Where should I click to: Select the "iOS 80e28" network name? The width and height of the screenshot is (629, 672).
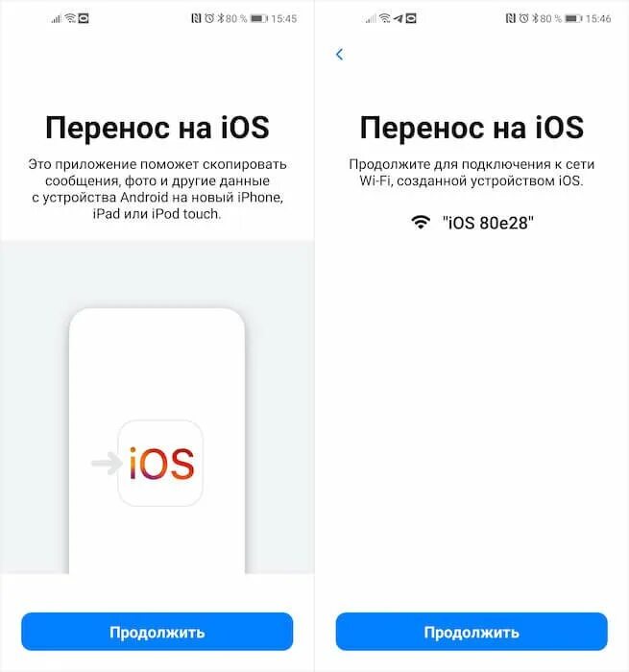(x=489, y=223)
